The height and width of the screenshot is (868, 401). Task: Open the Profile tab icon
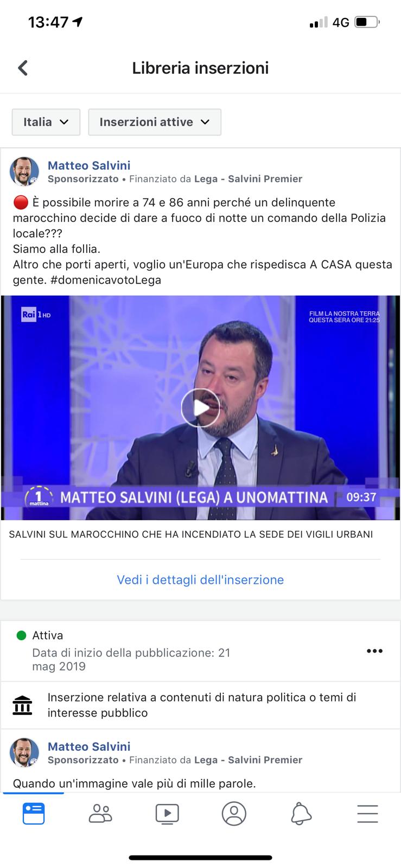[x=234, y=814]
